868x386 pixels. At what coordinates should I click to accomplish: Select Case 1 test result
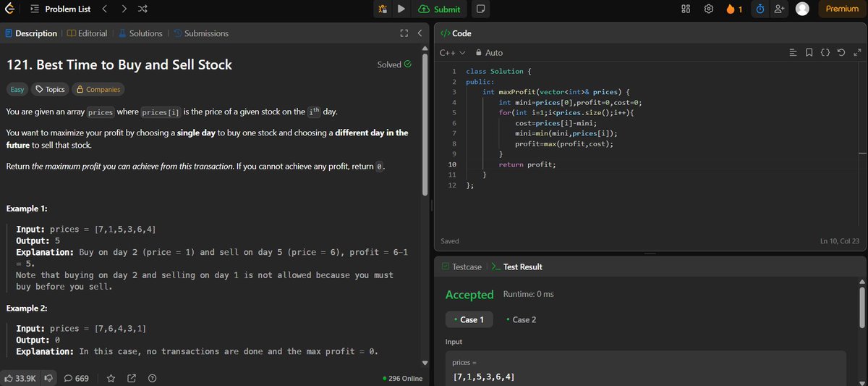point(469,319)
